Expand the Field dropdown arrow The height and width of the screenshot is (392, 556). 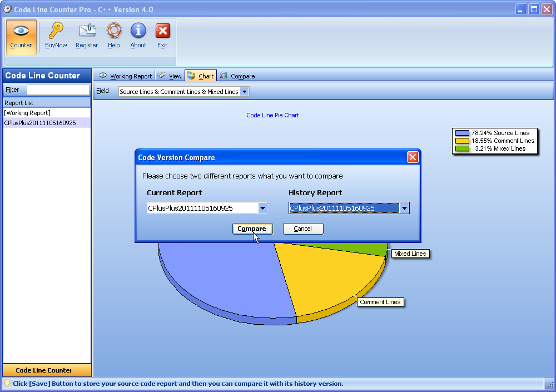point(244,92)
